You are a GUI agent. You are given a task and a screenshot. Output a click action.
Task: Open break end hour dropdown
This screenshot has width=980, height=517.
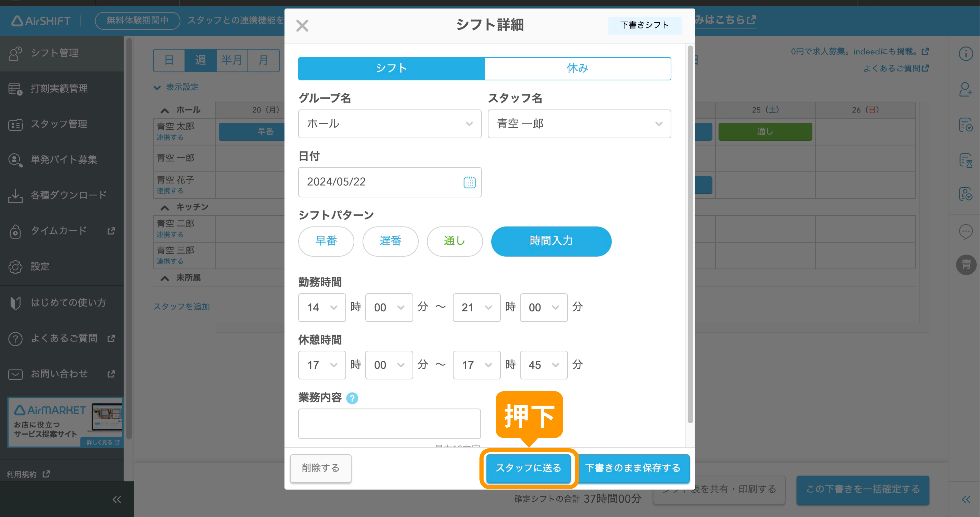coord(476,365)
